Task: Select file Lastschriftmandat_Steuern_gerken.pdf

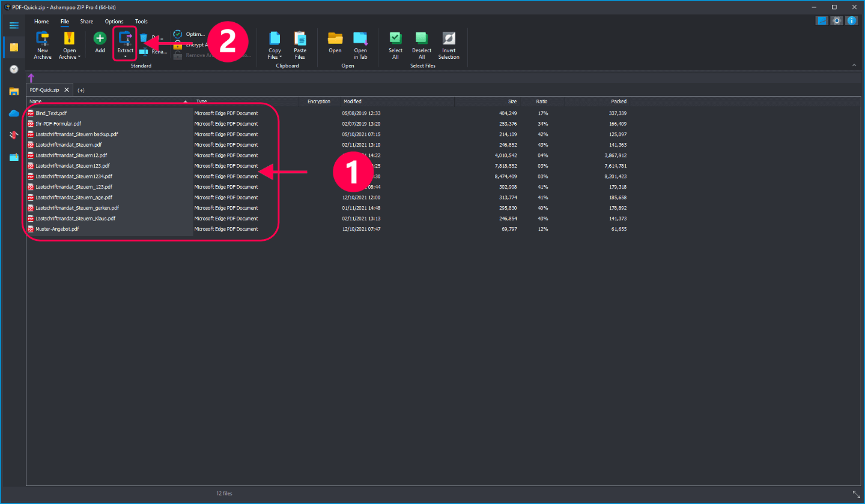Action: (x=77, y=208)
